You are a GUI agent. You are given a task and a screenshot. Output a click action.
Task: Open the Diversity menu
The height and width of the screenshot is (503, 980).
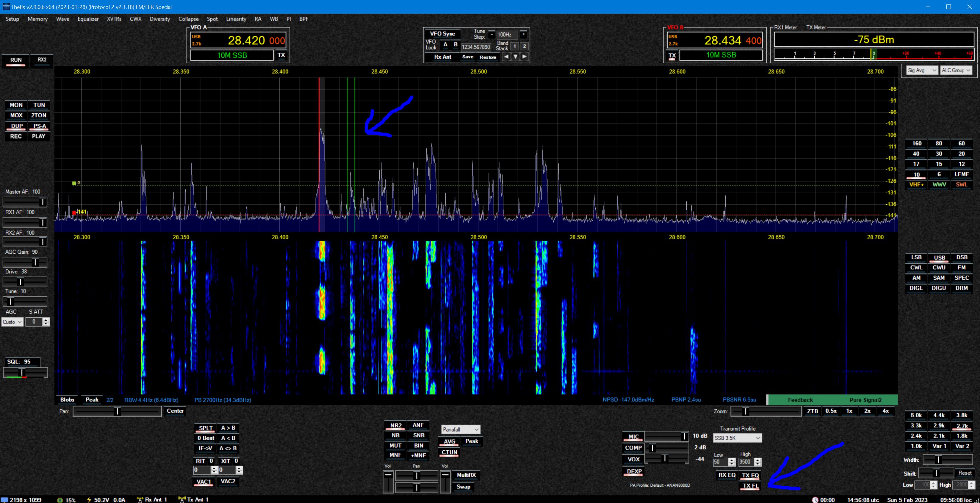coord(160,19)
